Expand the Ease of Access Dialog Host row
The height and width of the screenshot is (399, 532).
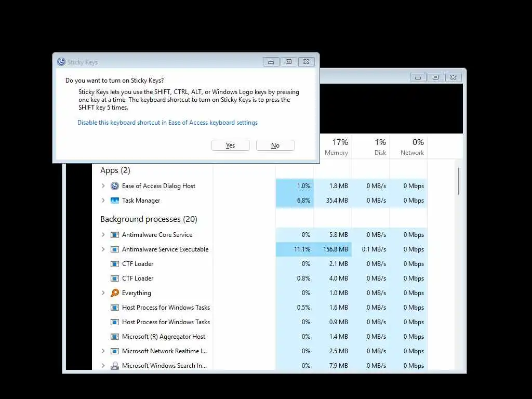(x=103, y=186)
